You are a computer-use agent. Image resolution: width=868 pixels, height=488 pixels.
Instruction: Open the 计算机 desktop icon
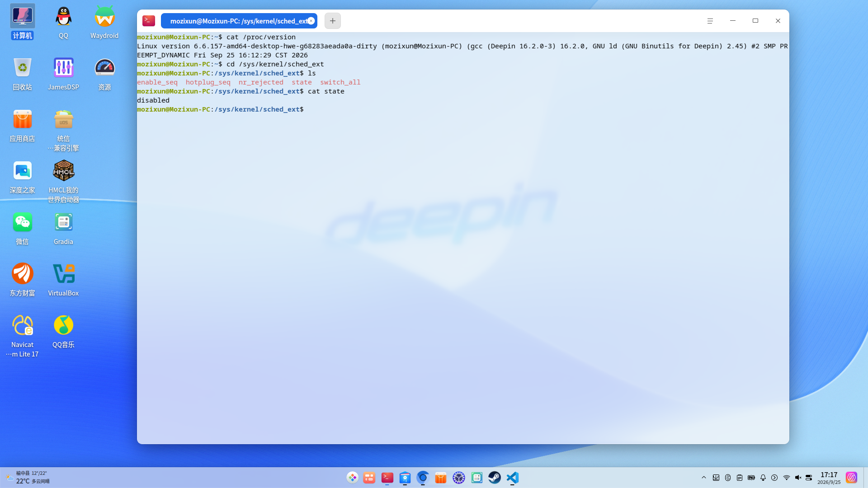pyautogui.click(x=22, y=22)
